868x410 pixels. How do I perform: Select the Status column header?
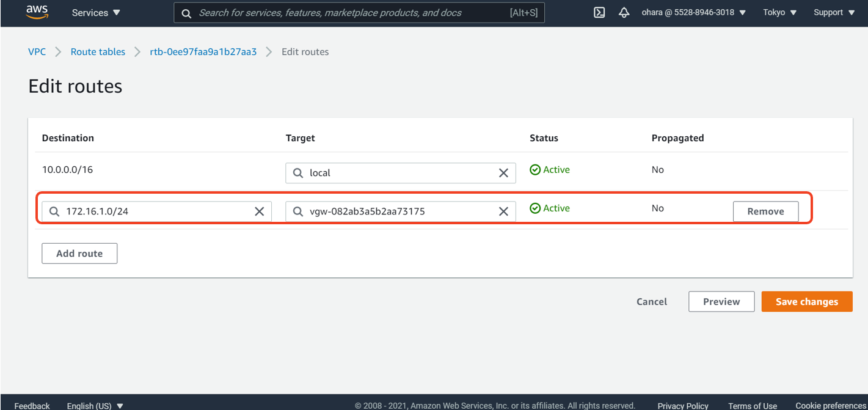coord(544,138)
